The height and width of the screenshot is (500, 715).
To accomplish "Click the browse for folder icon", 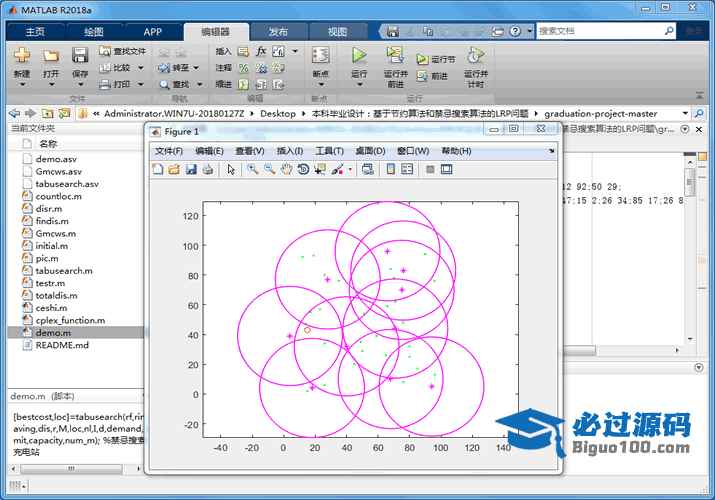I will (64, 113).
